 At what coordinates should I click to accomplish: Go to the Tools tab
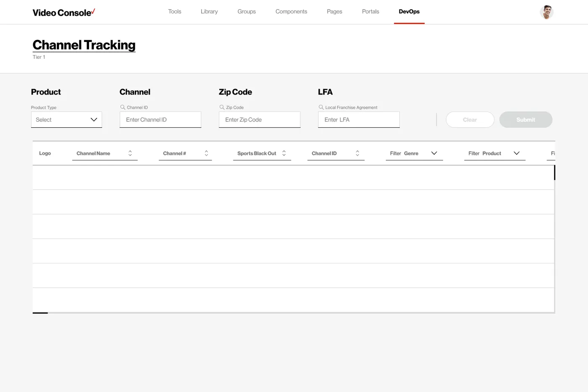[x=175, y=12]
